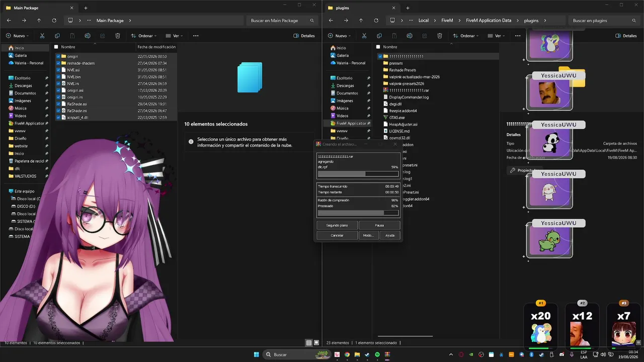Go up one level from plugins folder
This screenshot has width=644, height=362.
coord(361,21)
